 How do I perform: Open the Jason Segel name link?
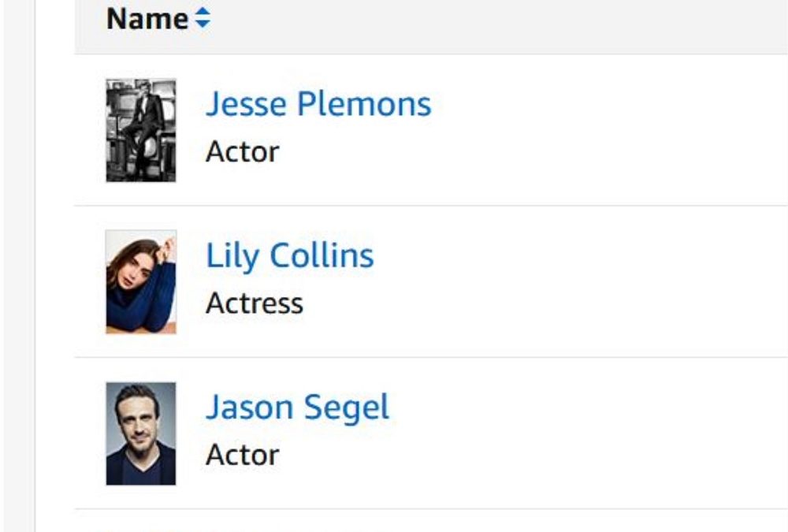[298, 407]
